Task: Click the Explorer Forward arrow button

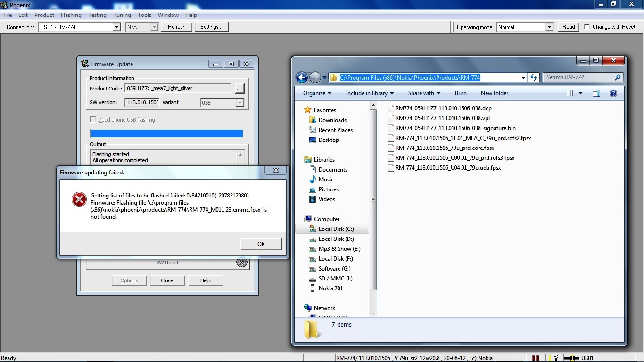Action: tap(315, 77)
